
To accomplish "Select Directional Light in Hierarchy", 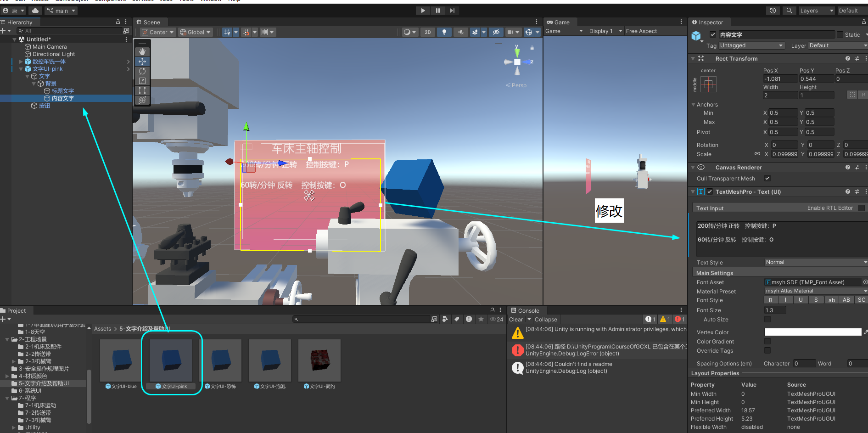I will point(53,54).
